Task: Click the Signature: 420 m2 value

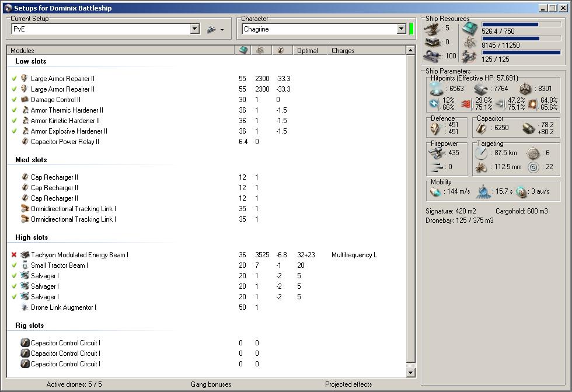Action: [x=451, y=211]
